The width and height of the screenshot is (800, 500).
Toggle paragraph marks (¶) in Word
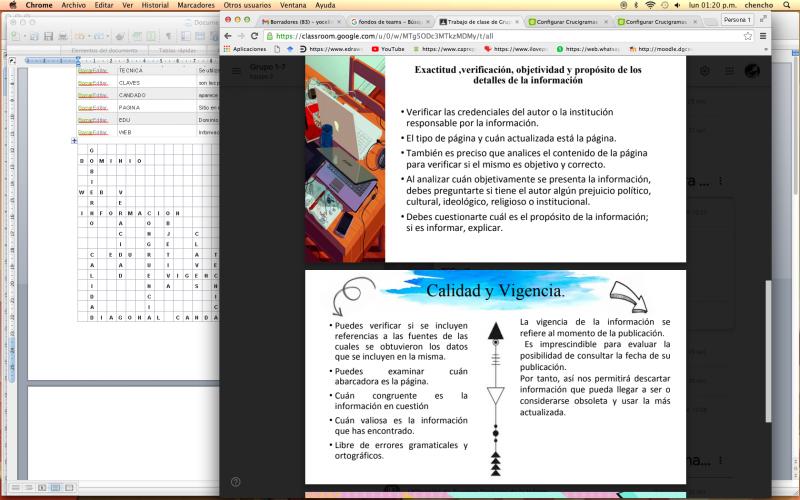pos(168,36)
